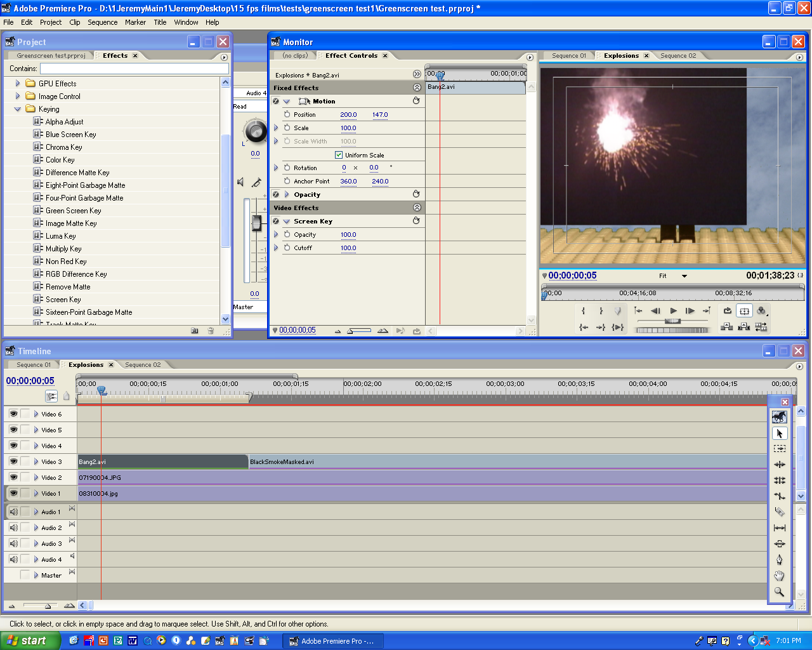
Task: Open the Title menu
Action: point(160,22)
